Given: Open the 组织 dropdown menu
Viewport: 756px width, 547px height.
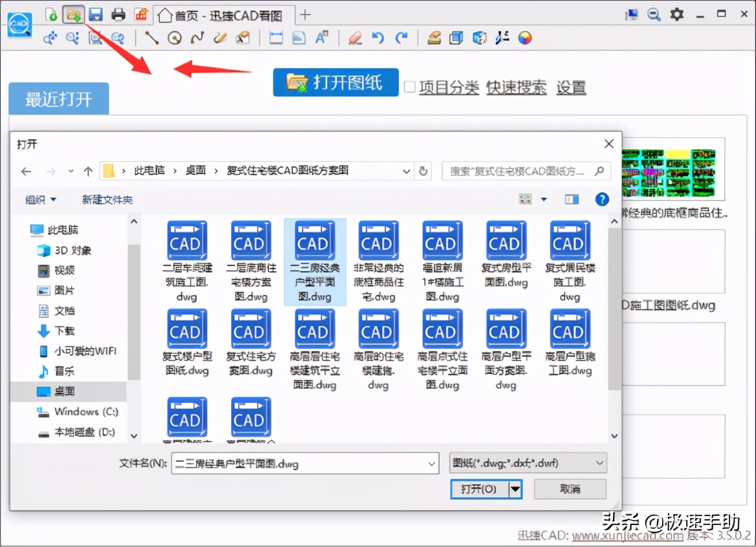Looking at the screenshot, I should point(40,199).
